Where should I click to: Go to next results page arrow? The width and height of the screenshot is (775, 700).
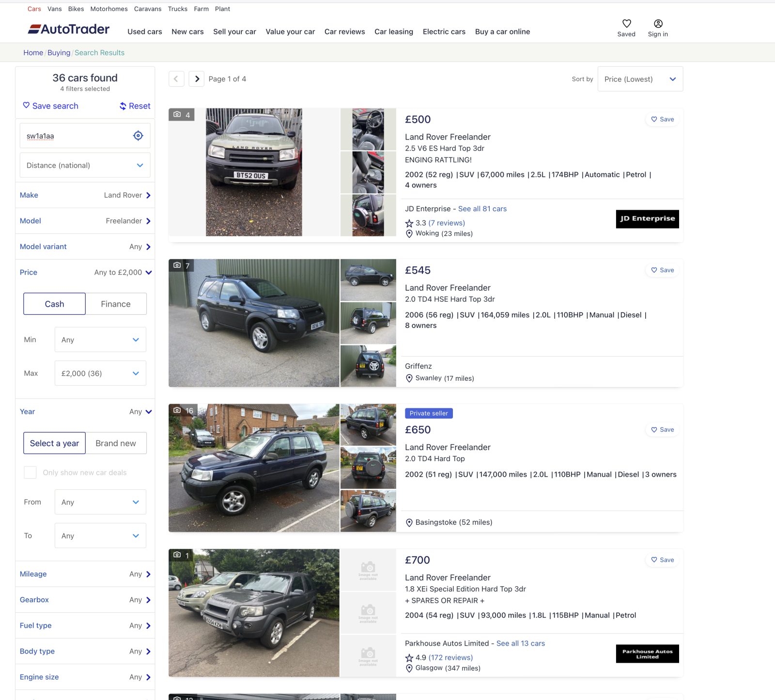click(x=196, y=79)
